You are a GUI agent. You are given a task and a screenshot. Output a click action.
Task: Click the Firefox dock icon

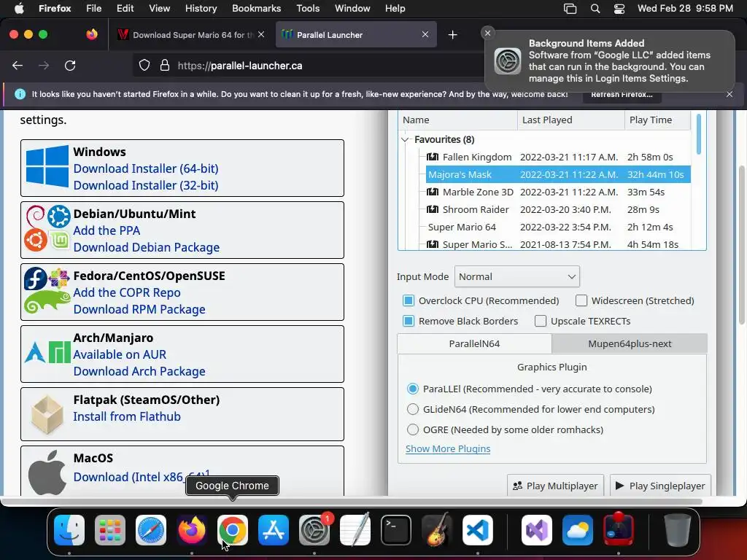tap(192, 529)
